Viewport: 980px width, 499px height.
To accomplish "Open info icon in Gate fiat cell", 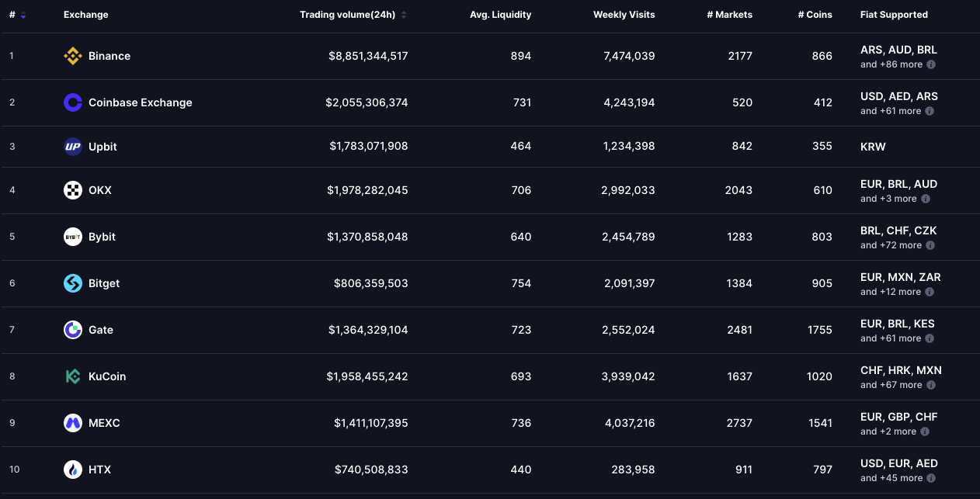I will (930, 338).
